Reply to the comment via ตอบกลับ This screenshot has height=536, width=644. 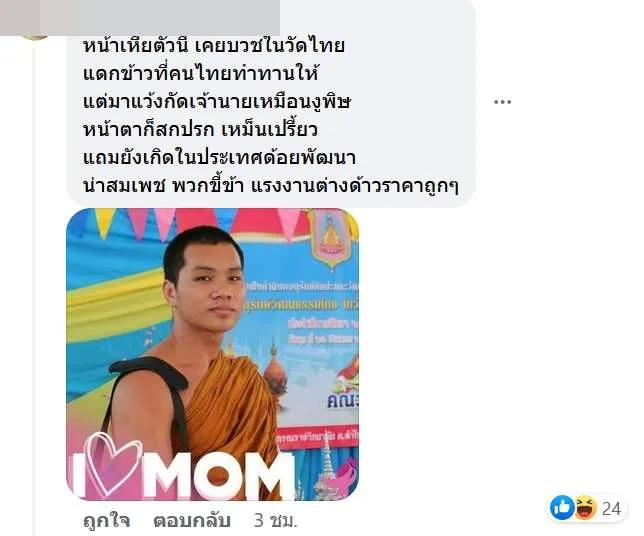click(x=192, y=520)
